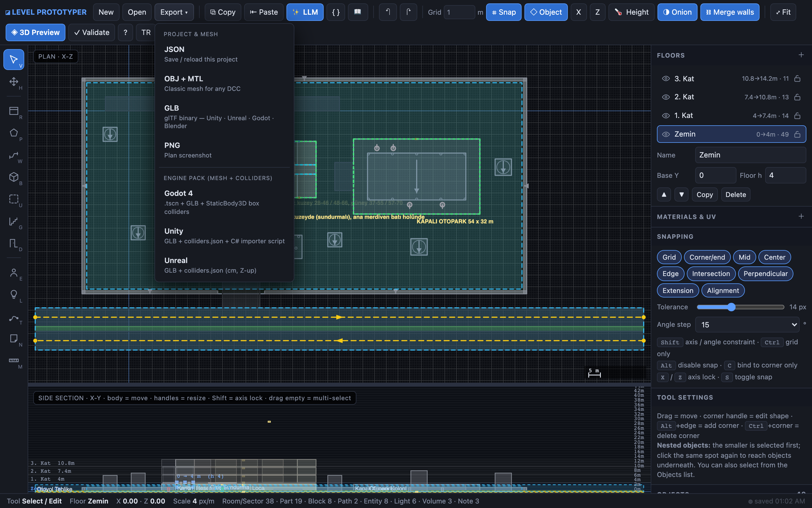Image resolution: width=812 pixels, height=508 pixels.
Task: Pick Unreal engine pack export
Action: pos(224,265)
